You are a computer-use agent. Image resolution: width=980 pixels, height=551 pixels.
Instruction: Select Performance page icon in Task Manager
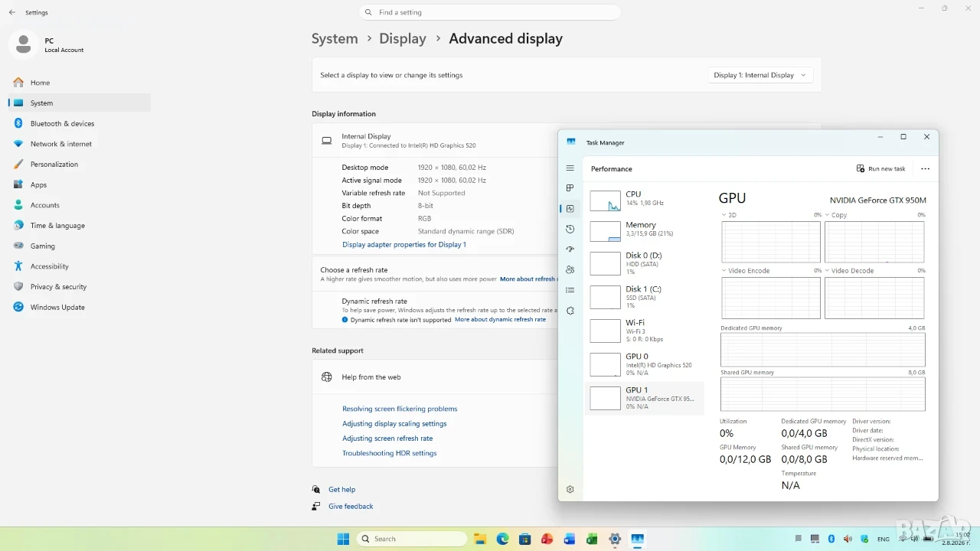pyautogui.click(x=570, y=208)
